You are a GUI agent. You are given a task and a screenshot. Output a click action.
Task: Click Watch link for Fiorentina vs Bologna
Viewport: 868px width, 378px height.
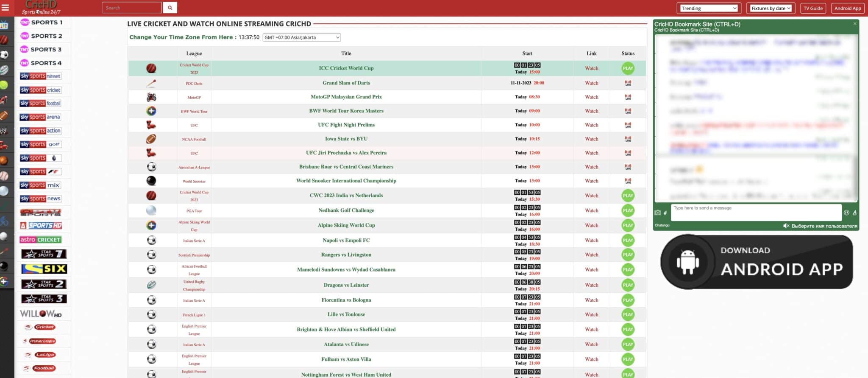click(591, 300)
